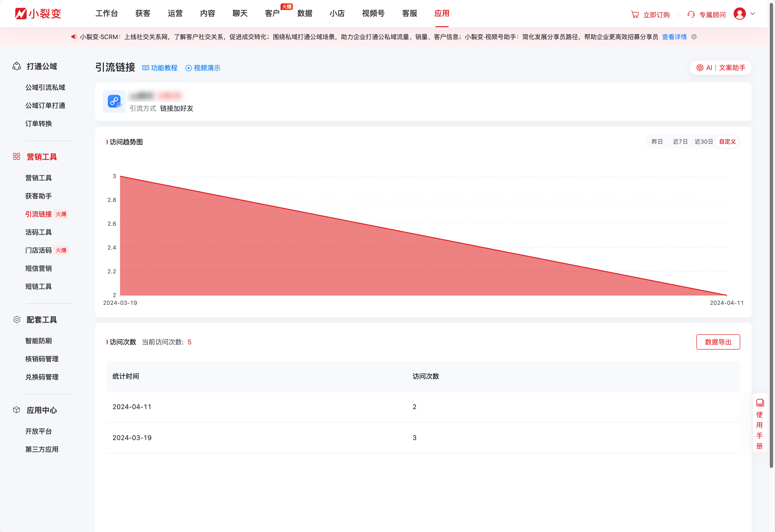Open the 使用手册 manual on right edge
The height and width of the screenshot is (532, 775).
[x=760, y=423]
